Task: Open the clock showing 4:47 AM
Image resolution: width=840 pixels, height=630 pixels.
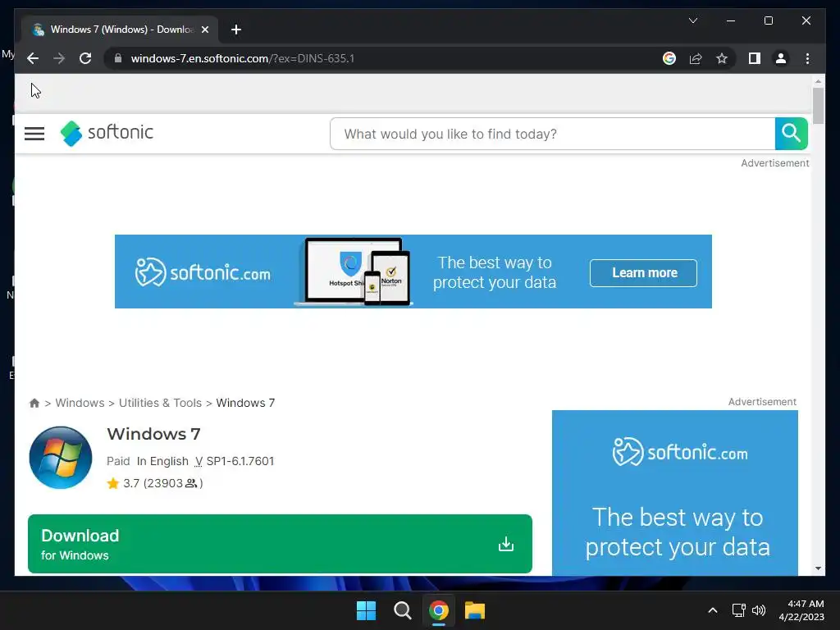Action: pos(801,610)
